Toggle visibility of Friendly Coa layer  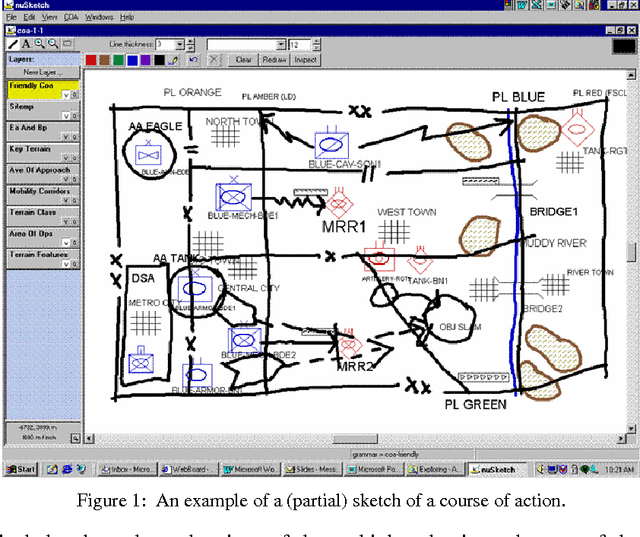[67, 95]
